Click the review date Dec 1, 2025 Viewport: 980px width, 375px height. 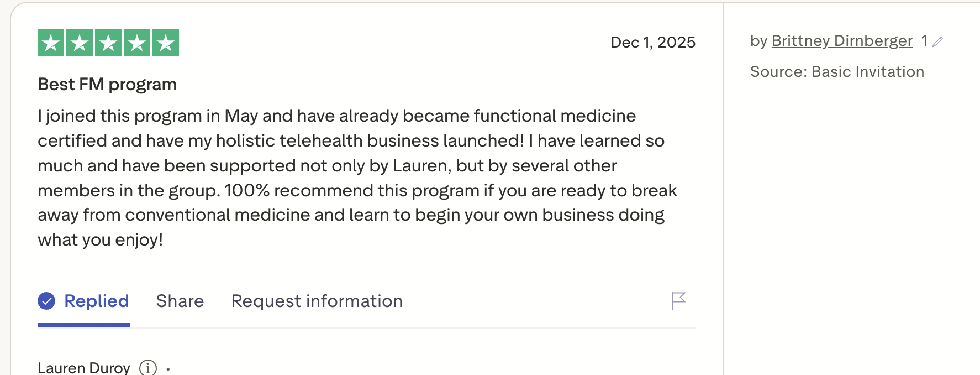(x=653, y=43)
